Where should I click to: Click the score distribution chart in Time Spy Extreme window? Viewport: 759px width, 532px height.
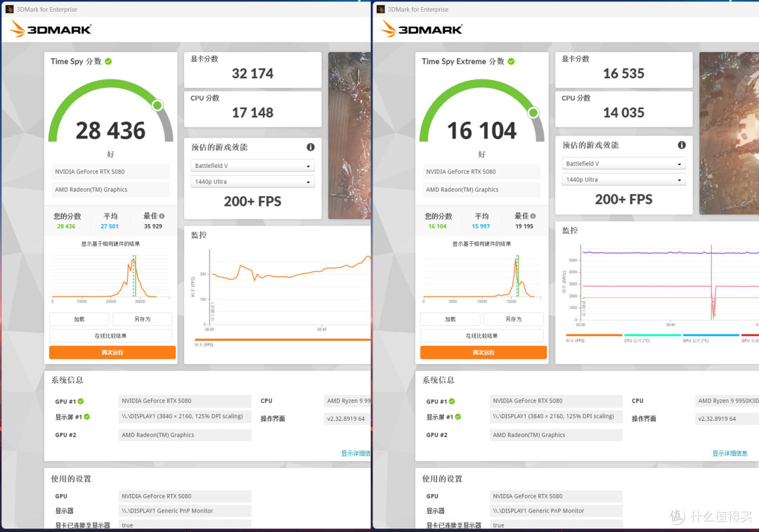(x=482, y=277)
